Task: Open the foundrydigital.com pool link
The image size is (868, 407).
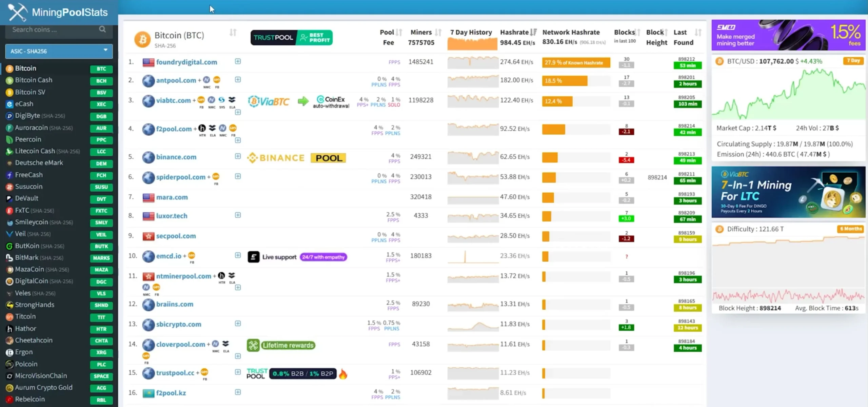Action: pos(186,62)
